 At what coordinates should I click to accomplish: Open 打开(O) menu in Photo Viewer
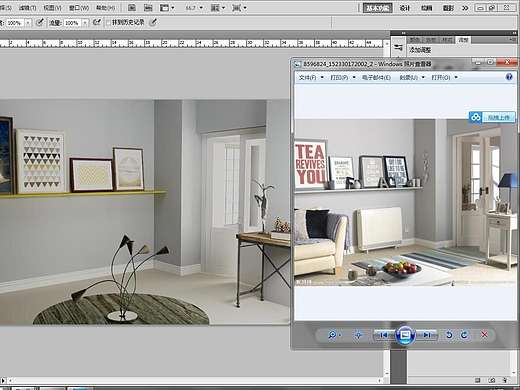click(444, 77)
